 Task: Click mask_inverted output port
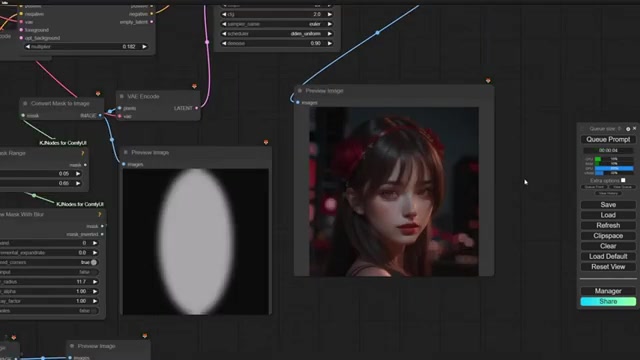102,234
